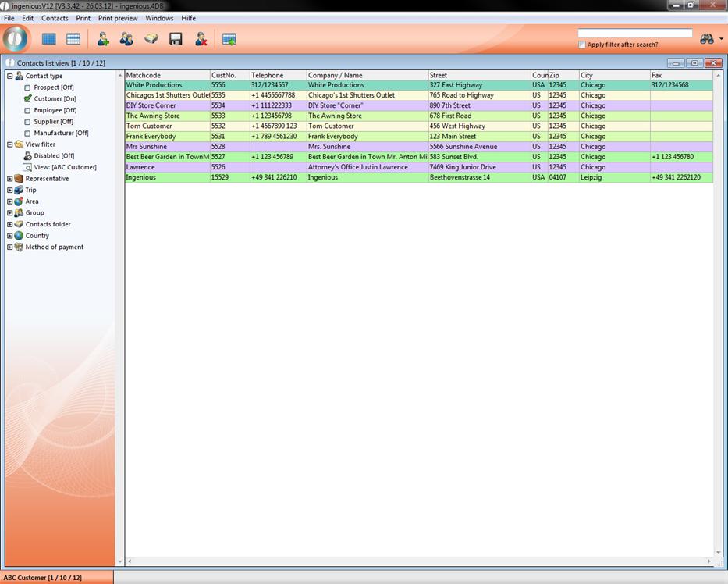This screenshot has height=584, width=728.
Task: Click the plain blue grid view icon
Action: [49, 39]
